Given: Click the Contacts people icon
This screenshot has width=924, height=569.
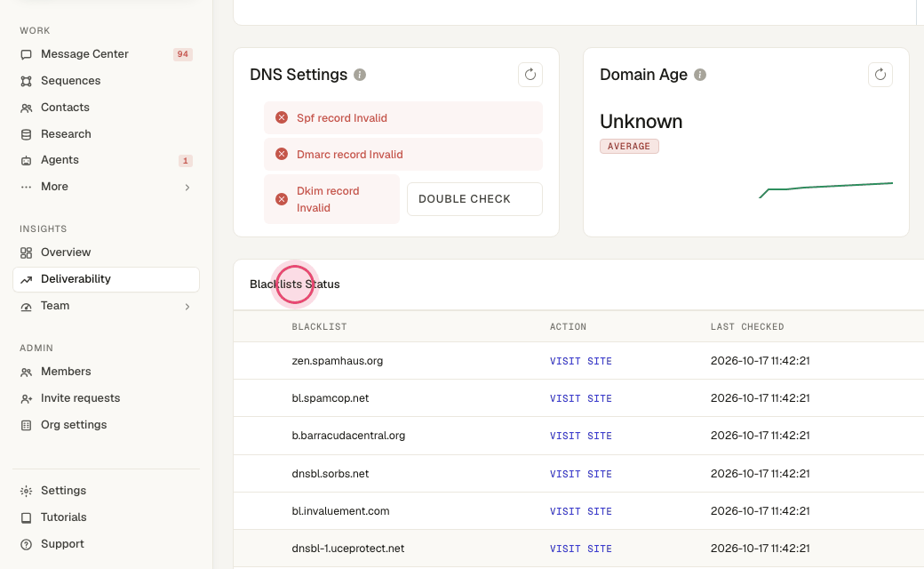Looking at the screenshot, I should 26,108.
